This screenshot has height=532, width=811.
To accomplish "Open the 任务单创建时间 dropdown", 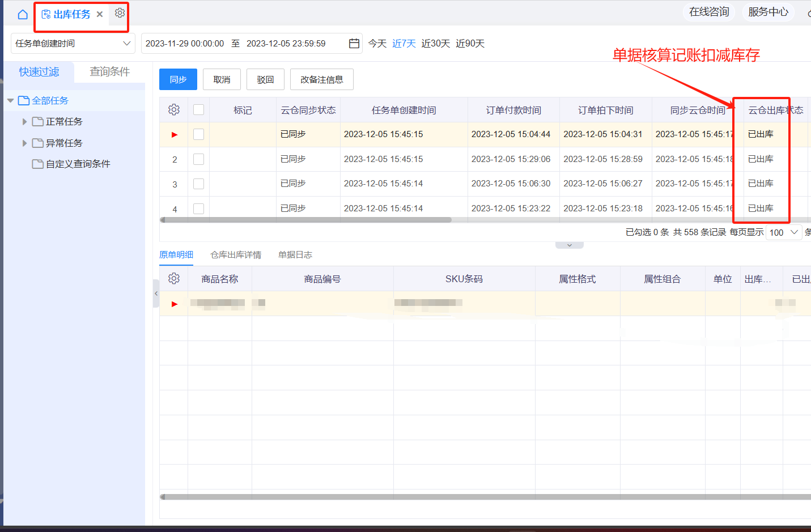I will pos(73,44).
